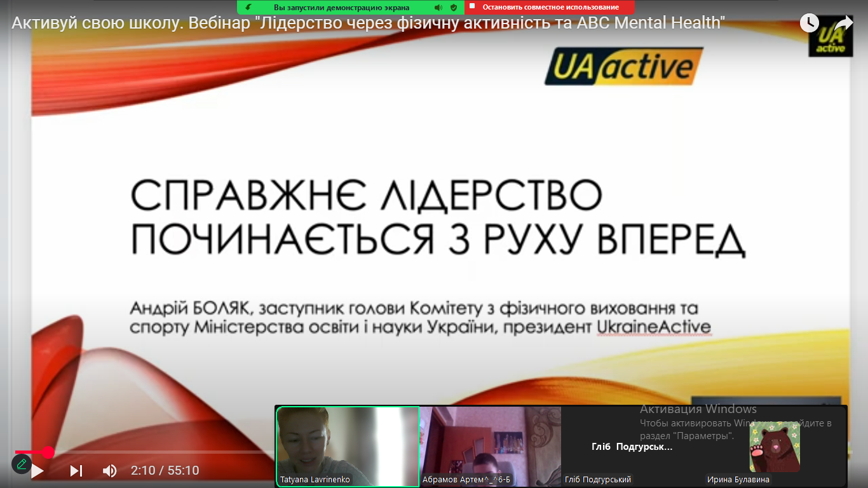Viewport: 868px width, 488px height.
Task: Mute the video via speaker icon
Action: (x=110, y=471)
